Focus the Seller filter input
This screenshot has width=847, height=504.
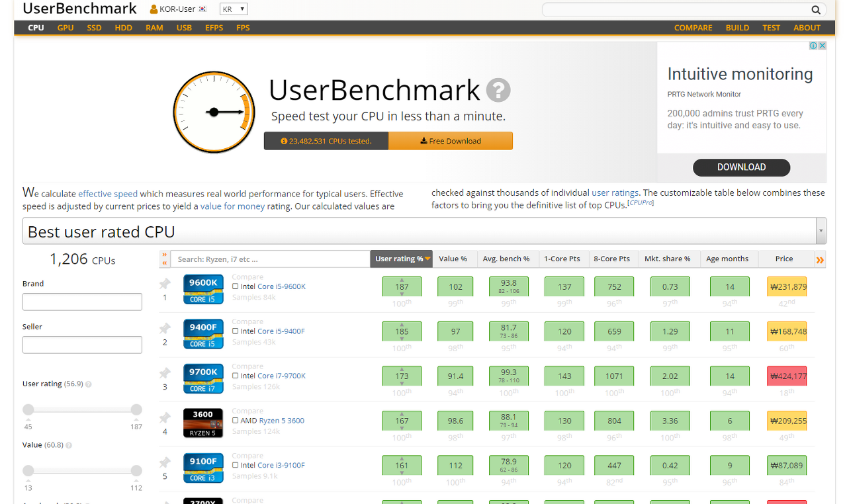[x=82, y=345]
